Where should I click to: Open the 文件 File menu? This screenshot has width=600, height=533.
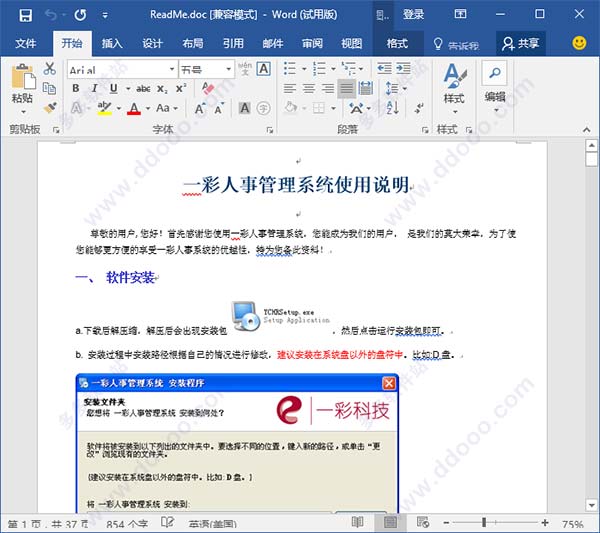coord(26,43)
